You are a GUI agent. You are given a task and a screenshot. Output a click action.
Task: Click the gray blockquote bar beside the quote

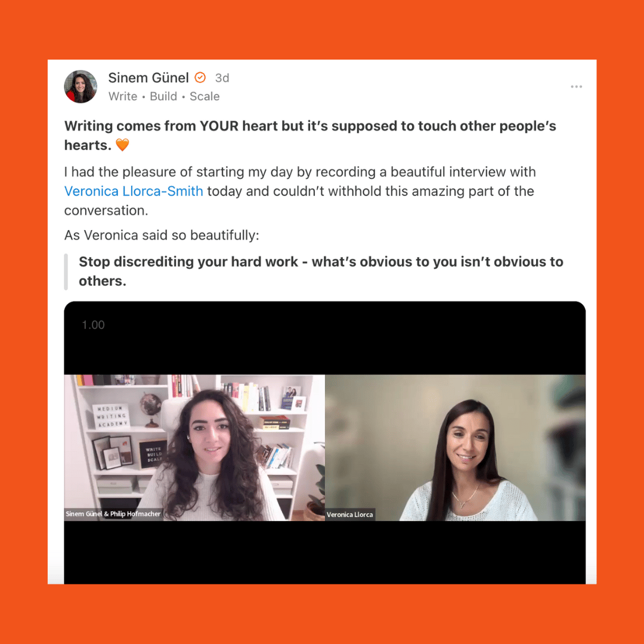point(66,272)
